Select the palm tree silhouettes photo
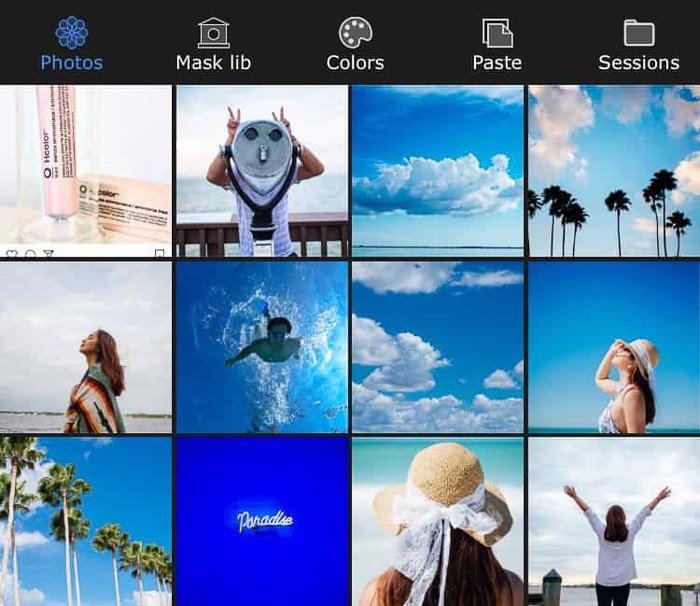 point(614,171)
